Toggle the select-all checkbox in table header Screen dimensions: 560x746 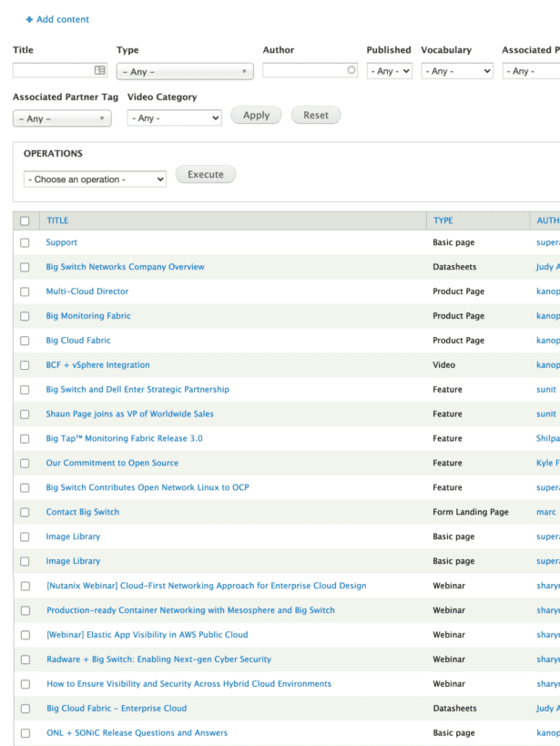point(25,220)
